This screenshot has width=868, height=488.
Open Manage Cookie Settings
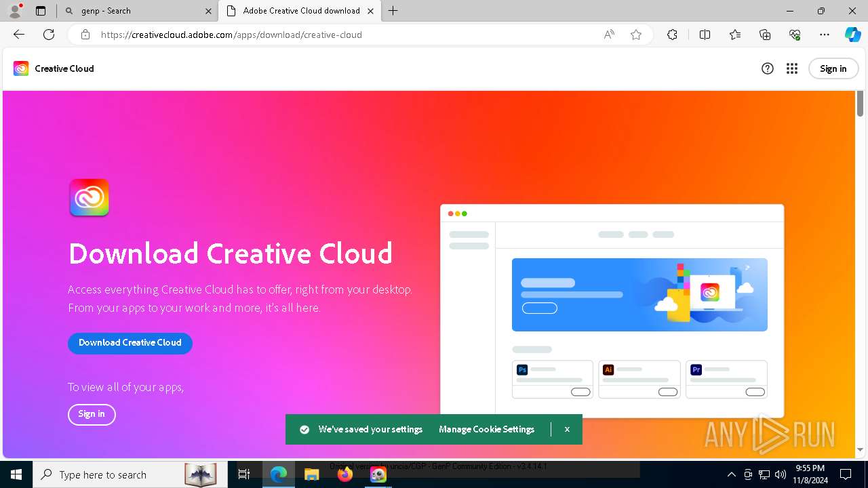[x=487, y=430]
